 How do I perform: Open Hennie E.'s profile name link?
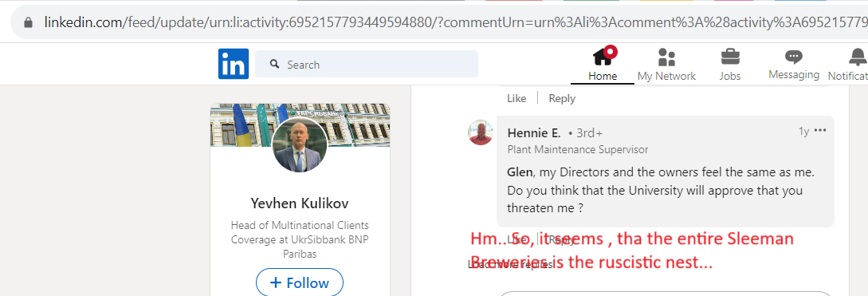click(534, 133)
